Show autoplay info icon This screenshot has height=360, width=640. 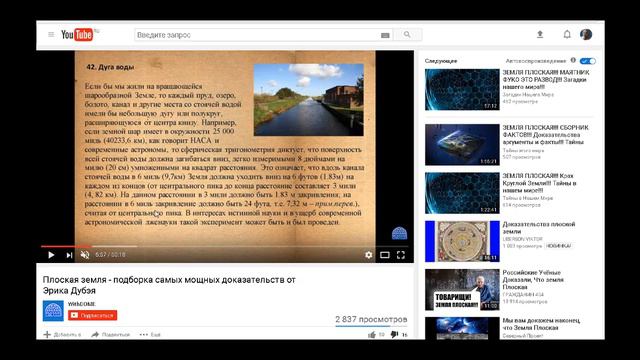click(x=573, y=60)
